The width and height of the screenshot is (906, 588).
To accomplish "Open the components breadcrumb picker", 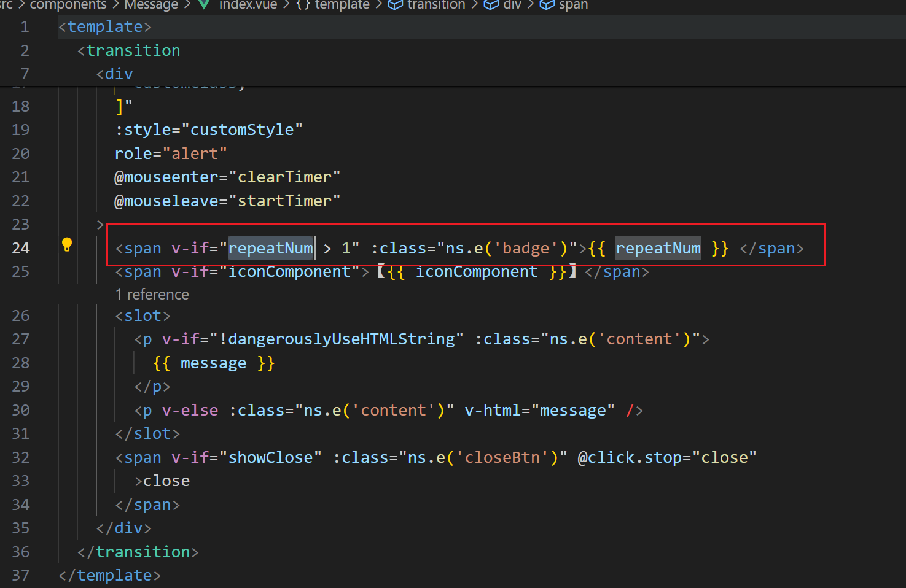I will [68, 5].
